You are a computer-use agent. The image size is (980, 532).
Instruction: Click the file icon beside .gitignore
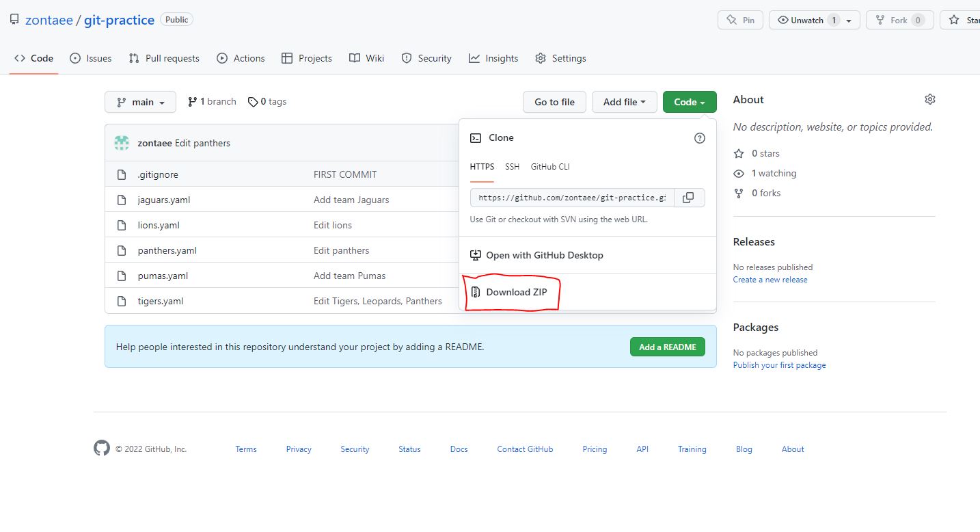(x=122, y=175)
